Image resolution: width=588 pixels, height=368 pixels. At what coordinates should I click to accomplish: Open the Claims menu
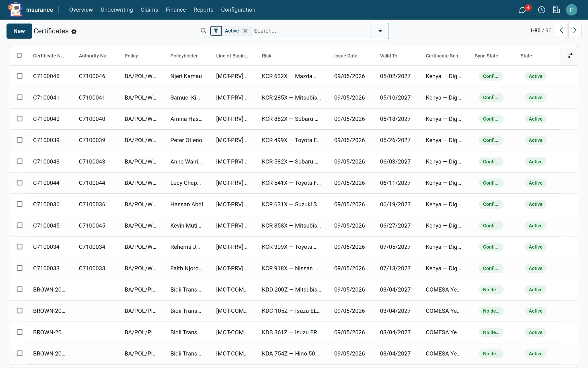pos(149,10)
